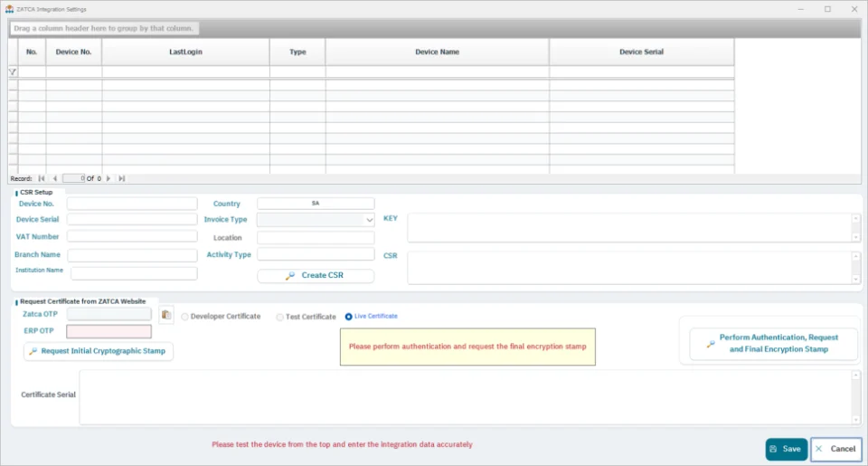Click the Device Serial column header
Viewport: 868px width, 466px height.
(642, 52)
